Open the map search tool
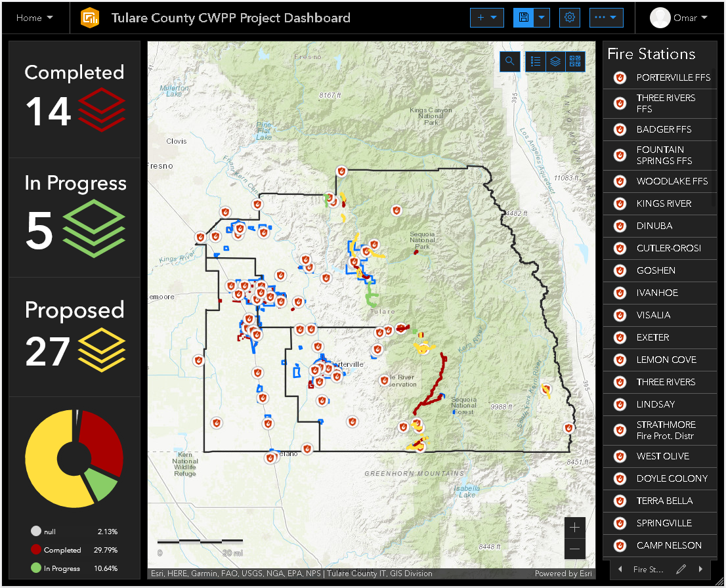 [x=510, y=61]
